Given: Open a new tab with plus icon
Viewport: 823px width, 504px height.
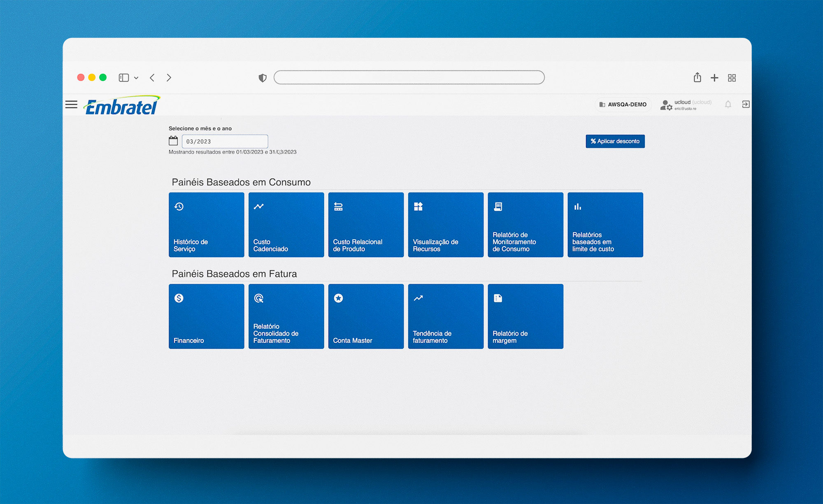Looking at the screenshot, I should [714, 78].
